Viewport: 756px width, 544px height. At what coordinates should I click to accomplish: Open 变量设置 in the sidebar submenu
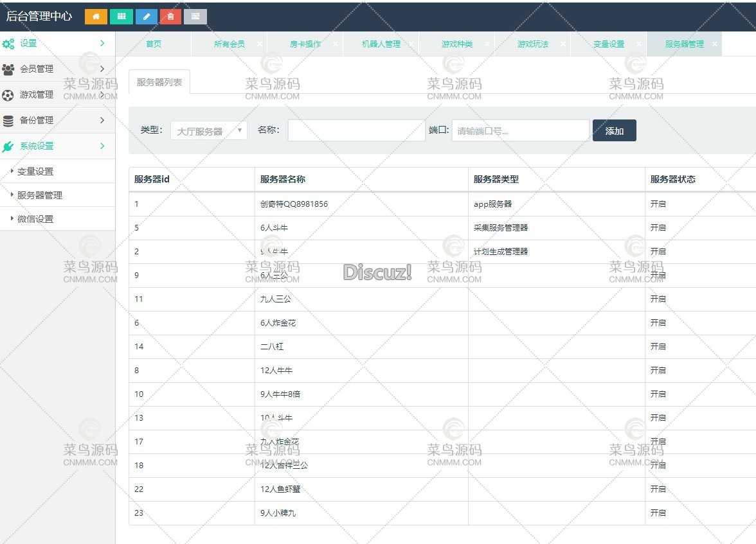[x=35, y=171]
